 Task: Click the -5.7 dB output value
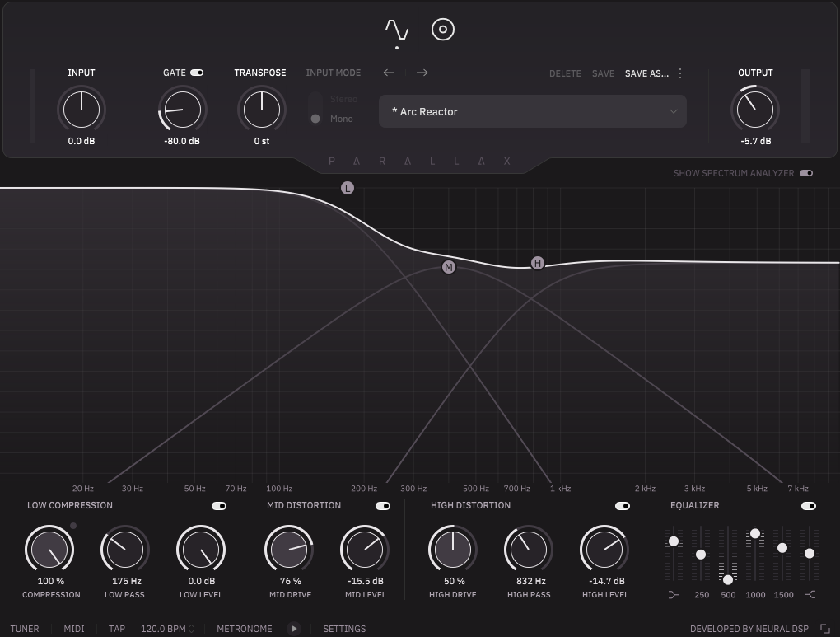(x=756, y=141)
